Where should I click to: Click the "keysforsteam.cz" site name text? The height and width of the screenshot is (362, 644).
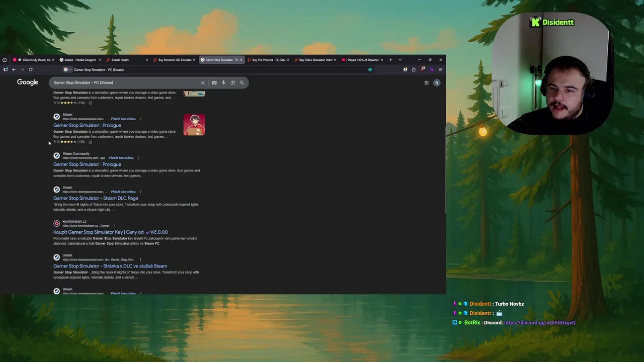click(x=74, y=222)
